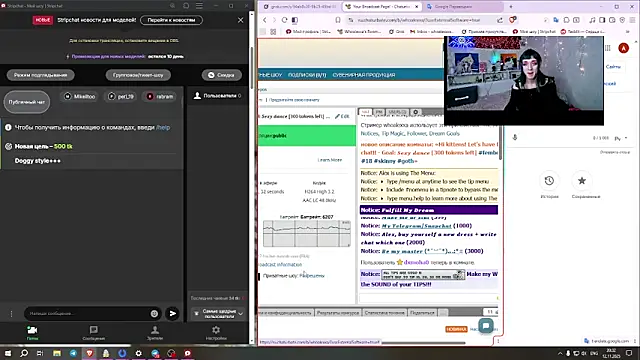Switch to the stream camera tab in bottom bar
This screenshot has height=360, width=640.
(x=32, y=333)
